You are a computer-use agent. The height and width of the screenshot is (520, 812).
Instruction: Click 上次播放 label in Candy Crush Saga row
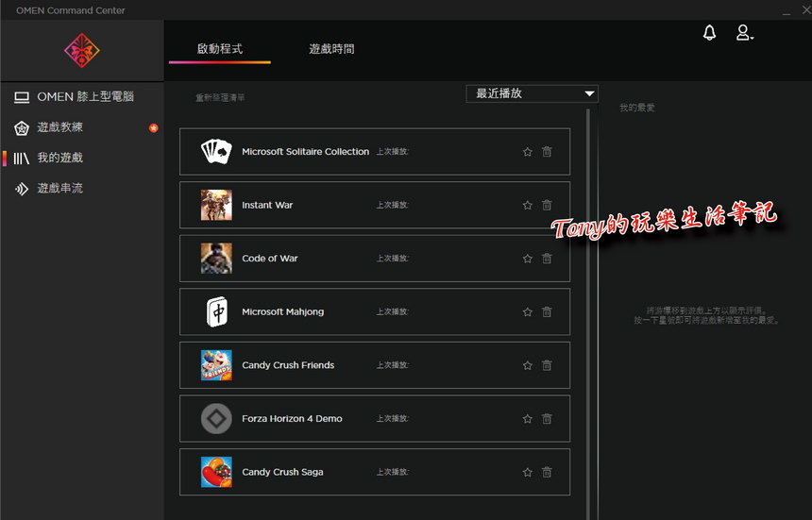click(x=393, y=472)
